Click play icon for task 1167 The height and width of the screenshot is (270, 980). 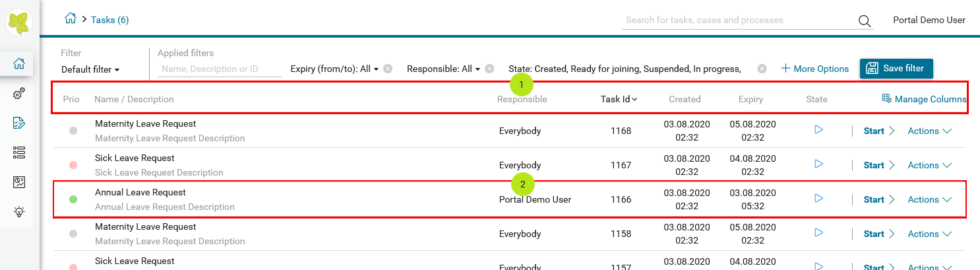coord(818,164)
